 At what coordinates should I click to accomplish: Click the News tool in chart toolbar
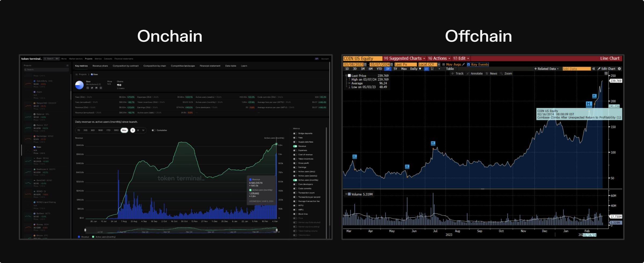click(x=491, y=74)
